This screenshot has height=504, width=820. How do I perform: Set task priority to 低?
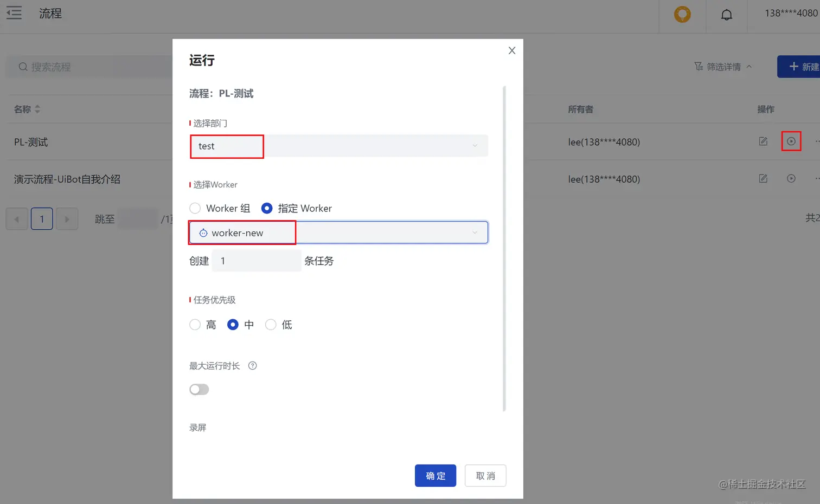pyautogui.click(x=271, y=325)
